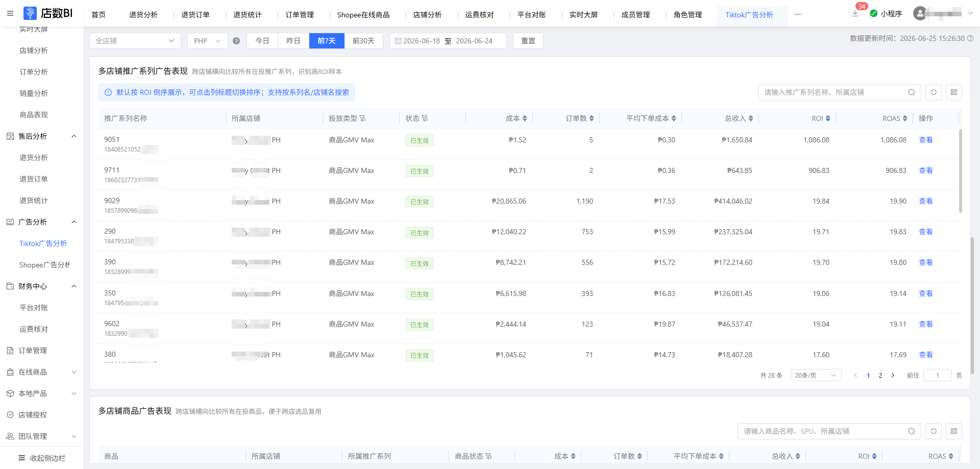980x469 pixels.
Task: Click 查看 for campaign 9602
Action: 926,324
